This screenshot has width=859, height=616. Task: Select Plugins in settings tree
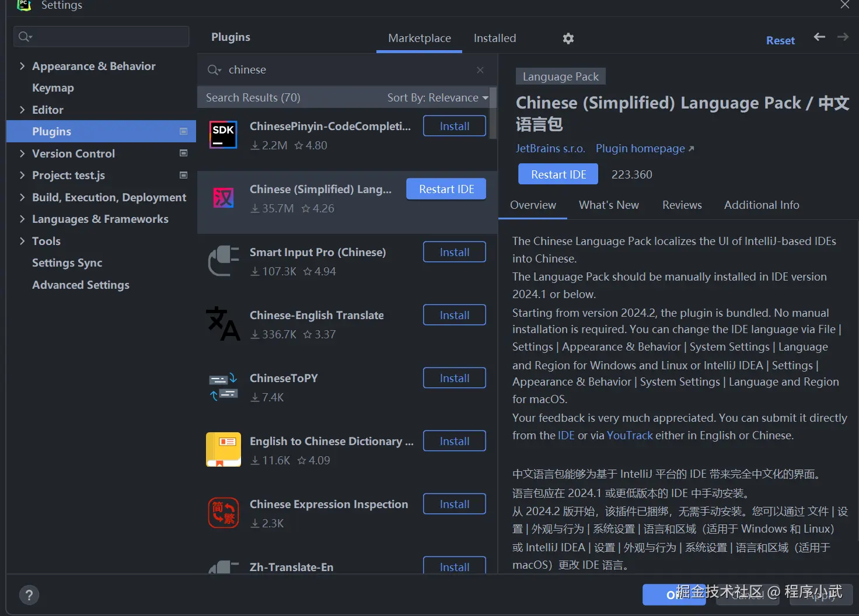[101, 131]
